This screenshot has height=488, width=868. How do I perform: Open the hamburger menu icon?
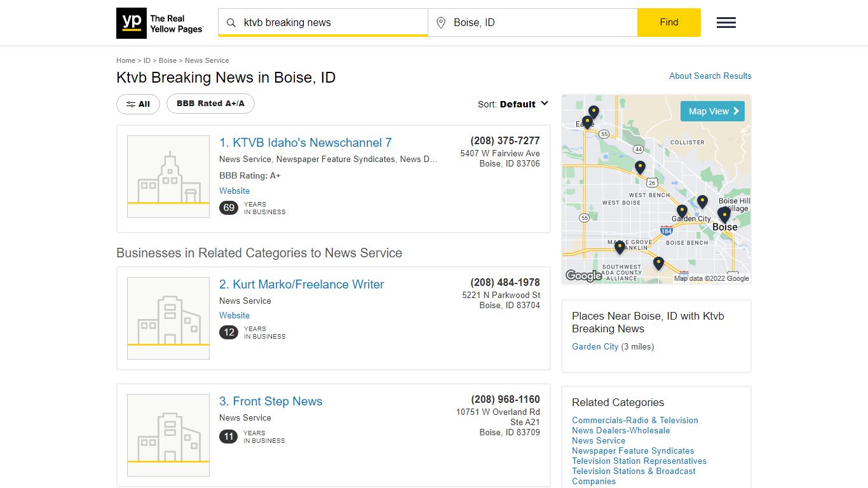point(726,23)
